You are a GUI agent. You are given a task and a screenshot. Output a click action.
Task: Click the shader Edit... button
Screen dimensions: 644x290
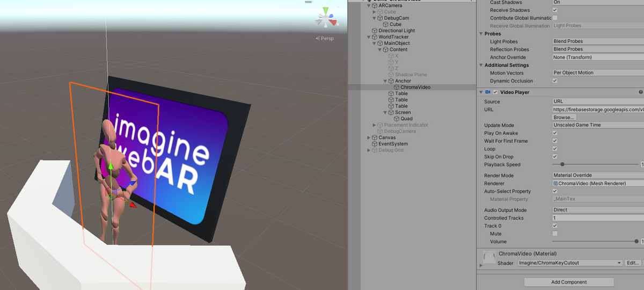[633, 263]
